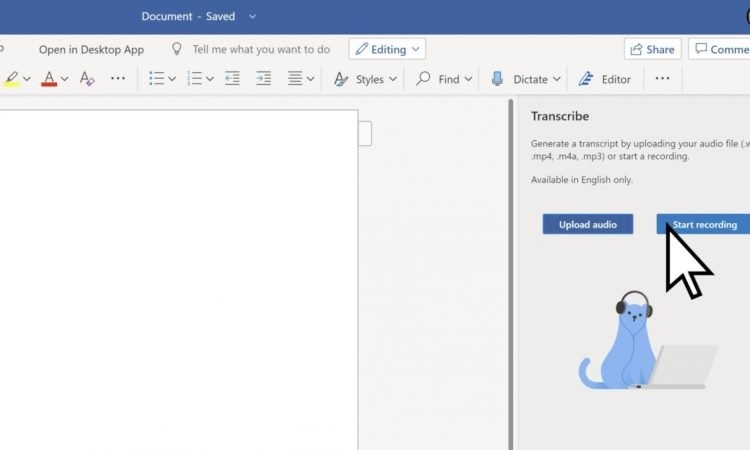Apply the red font color A icon

tap(49, 79)
